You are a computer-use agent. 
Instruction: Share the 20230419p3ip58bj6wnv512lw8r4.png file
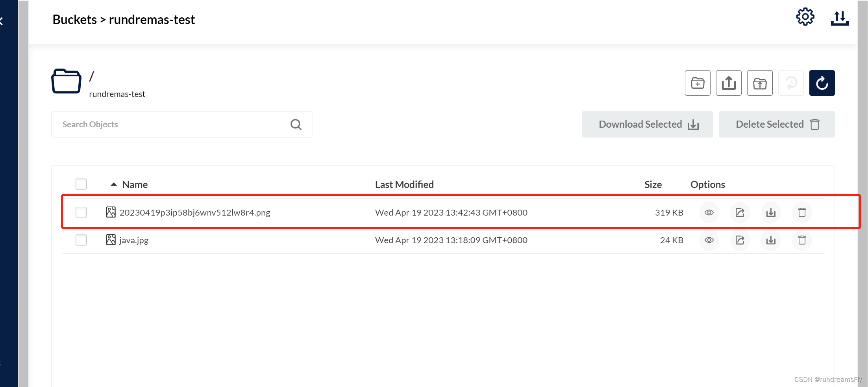[740, 213]
